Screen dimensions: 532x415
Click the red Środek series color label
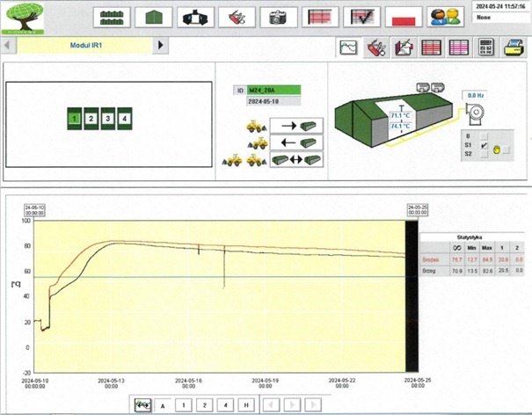point(431,260)
